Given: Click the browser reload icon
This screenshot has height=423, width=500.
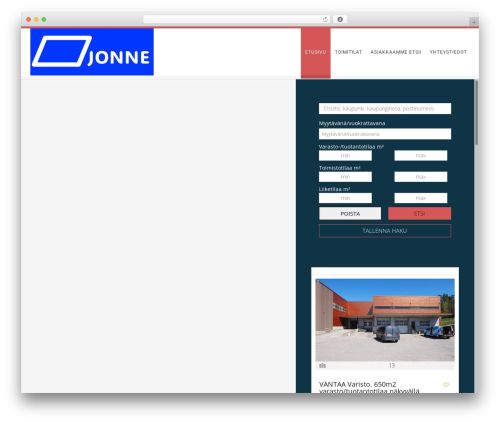Looking at the screenshot, I should (x=325, y=20).
